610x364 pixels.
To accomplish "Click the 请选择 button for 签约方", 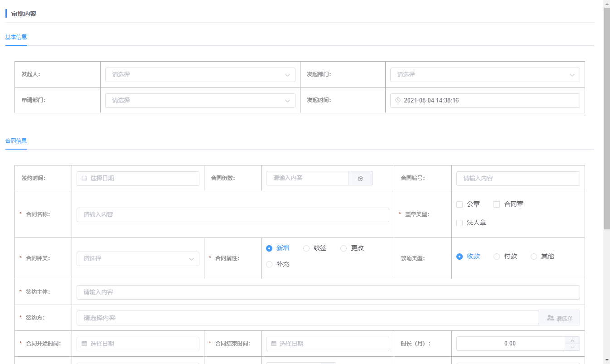I will coord(559,318).
